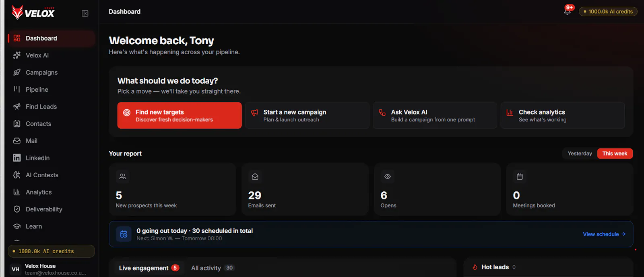
Task: Navigate to Find Leads
Action: (x=51, y=107)
